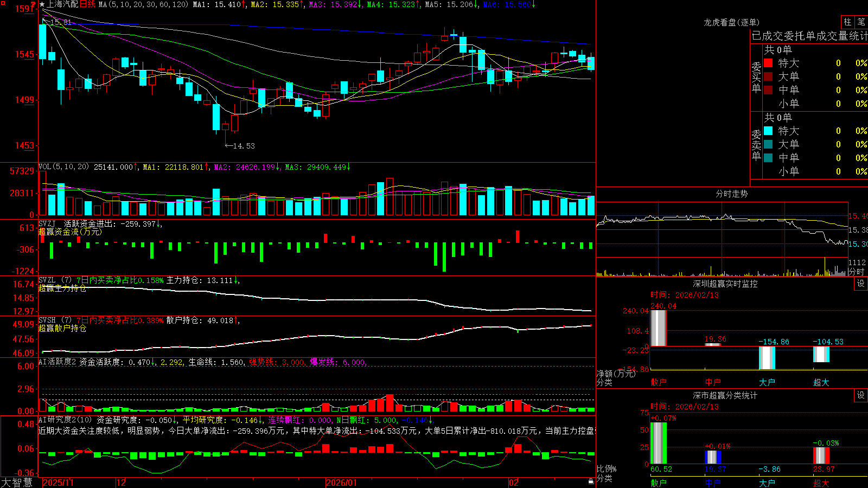Click the 超大 bar valued -104.53
This screenshot has height=488, width=868.
pyautogui.click(x=821, y=354)
